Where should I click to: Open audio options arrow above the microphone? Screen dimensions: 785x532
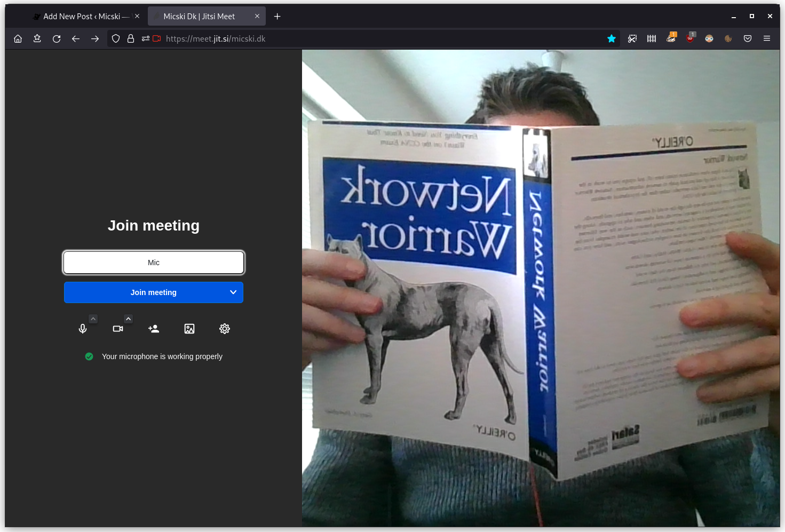(x=93, y=319)
